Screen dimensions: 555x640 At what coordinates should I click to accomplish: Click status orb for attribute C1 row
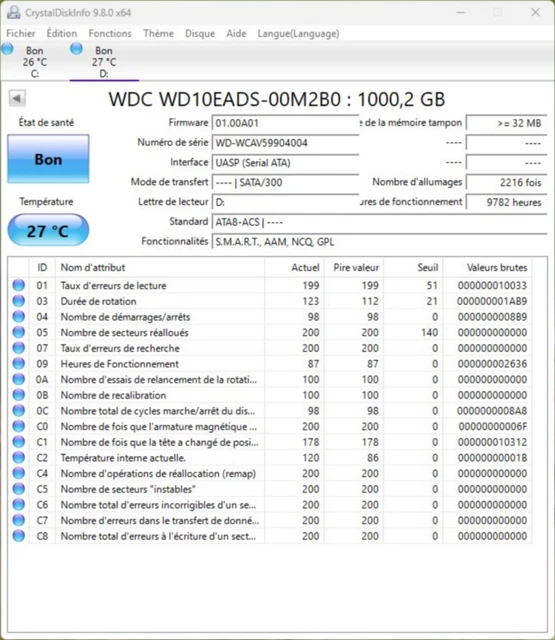(x=18, y=442)
